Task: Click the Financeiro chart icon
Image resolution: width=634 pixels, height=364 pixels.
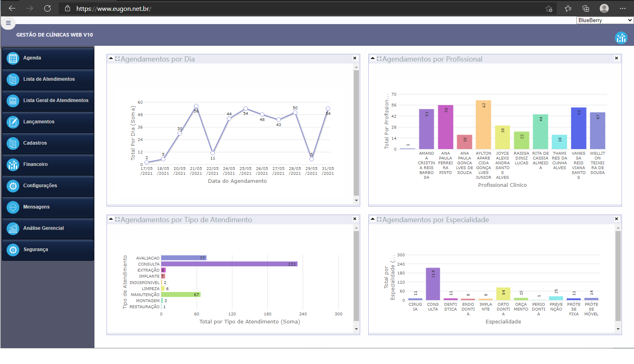Action: click(13, 165)
